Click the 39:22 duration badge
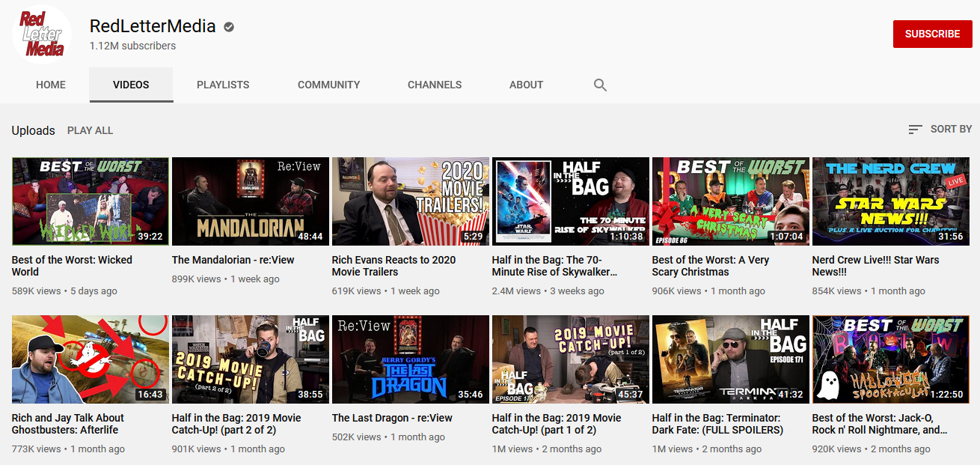This screenshot has height=465, width=980. click(150, 236)
